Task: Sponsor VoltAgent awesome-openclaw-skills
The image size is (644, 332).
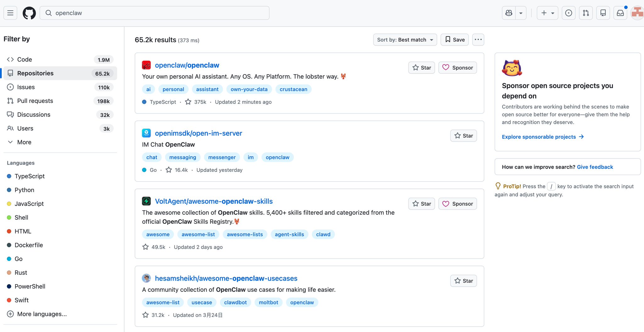Action: (458, 204)
